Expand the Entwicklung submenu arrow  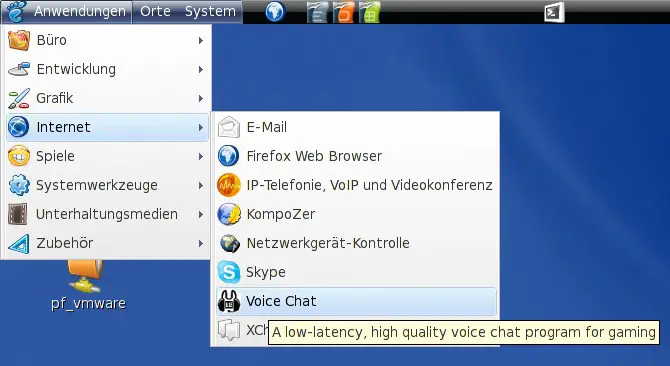point(201,69)
